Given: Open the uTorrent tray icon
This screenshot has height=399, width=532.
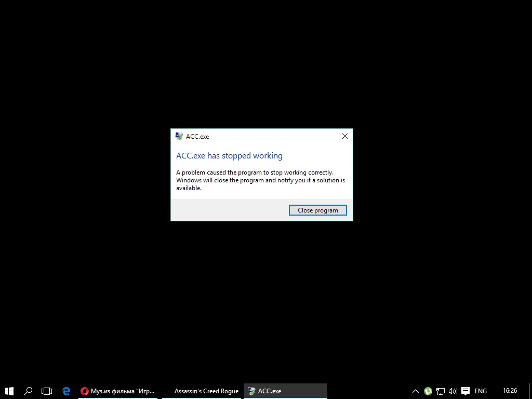Looking at the screenshot, I should 428,391.
